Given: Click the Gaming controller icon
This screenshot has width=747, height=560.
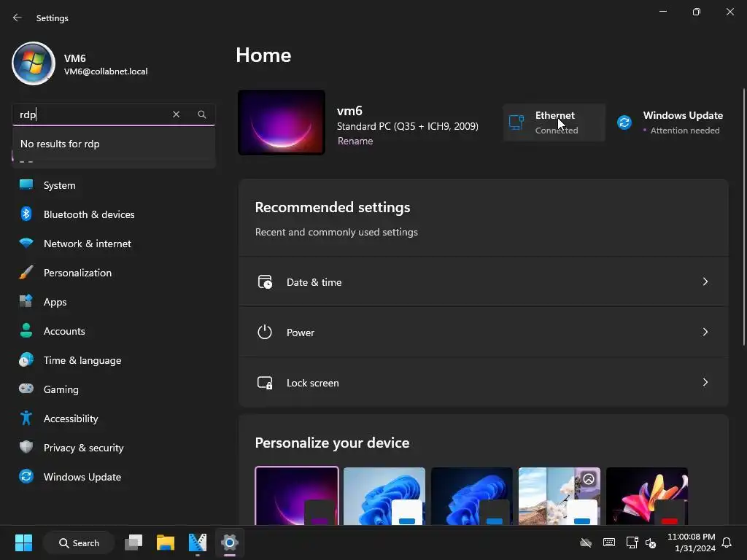Looking at the screenshot, I should click(26, 389).
